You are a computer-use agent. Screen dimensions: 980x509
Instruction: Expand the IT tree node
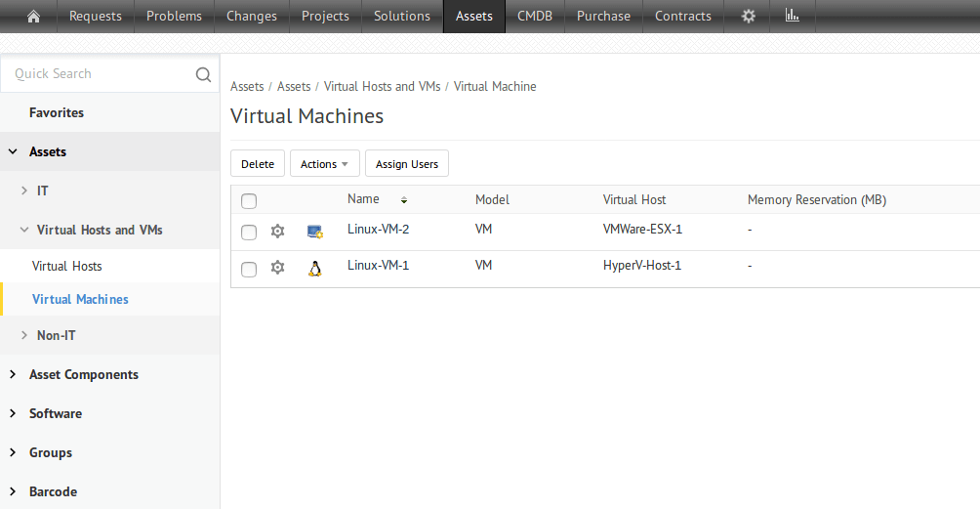(x=24, y=191)
